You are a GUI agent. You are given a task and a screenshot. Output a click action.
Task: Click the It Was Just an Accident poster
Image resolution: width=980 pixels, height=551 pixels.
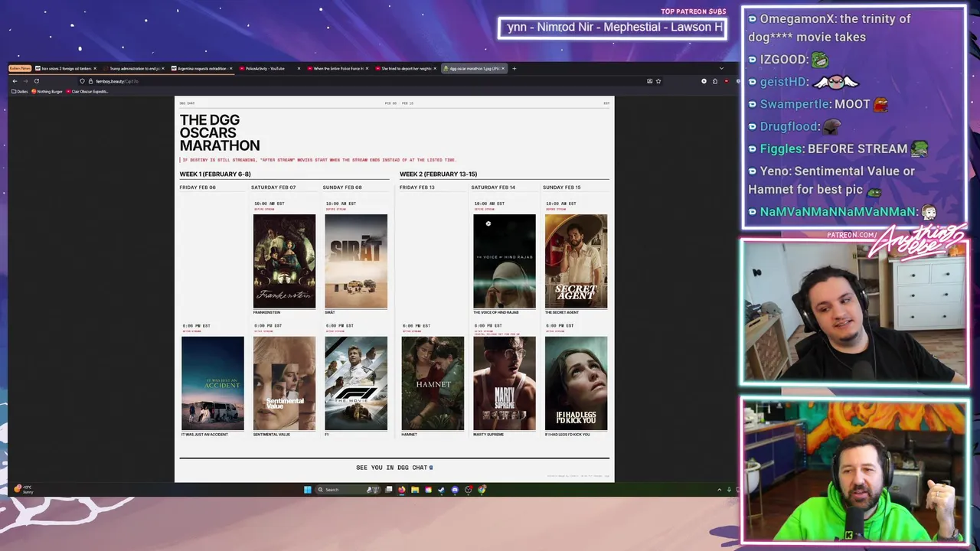point(213,383)
